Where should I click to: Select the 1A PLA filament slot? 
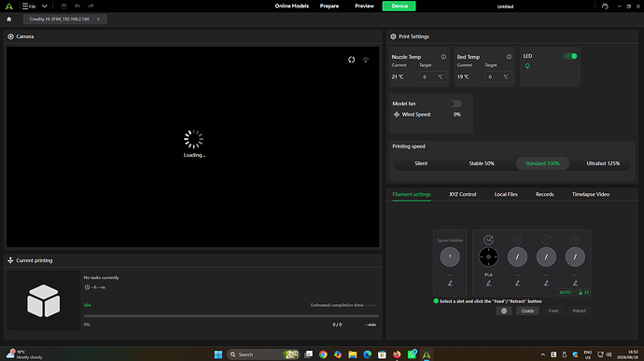click(x=488, y=257)
